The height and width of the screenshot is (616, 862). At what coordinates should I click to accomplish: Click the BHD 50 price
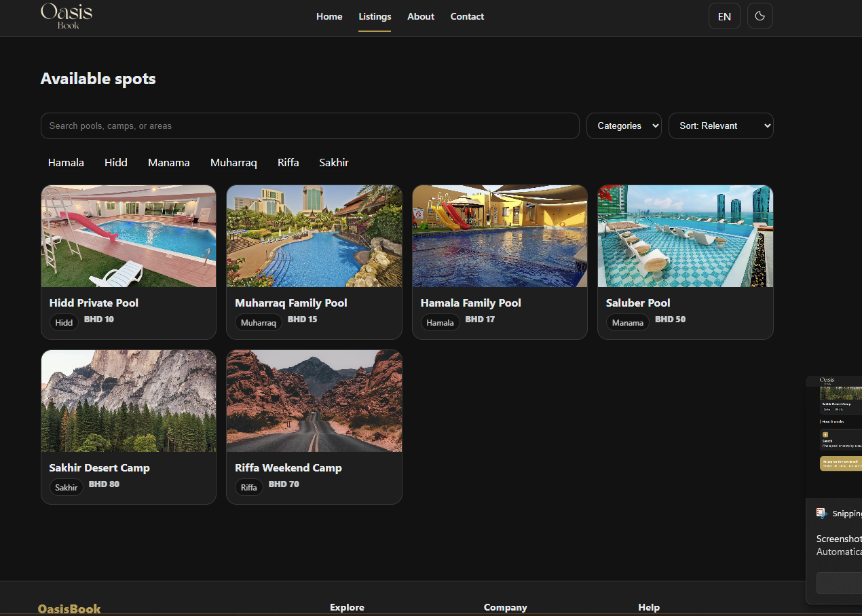coord(671,320)
